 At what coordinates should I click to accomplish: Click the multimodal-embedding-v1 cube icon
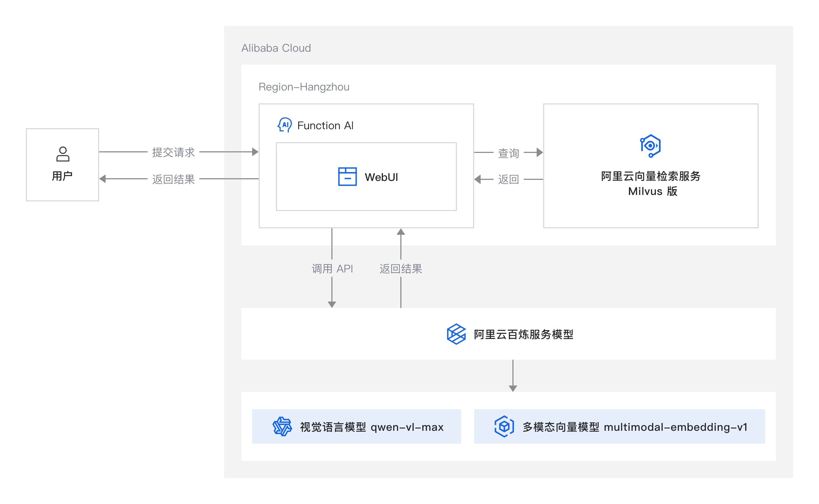504,426
